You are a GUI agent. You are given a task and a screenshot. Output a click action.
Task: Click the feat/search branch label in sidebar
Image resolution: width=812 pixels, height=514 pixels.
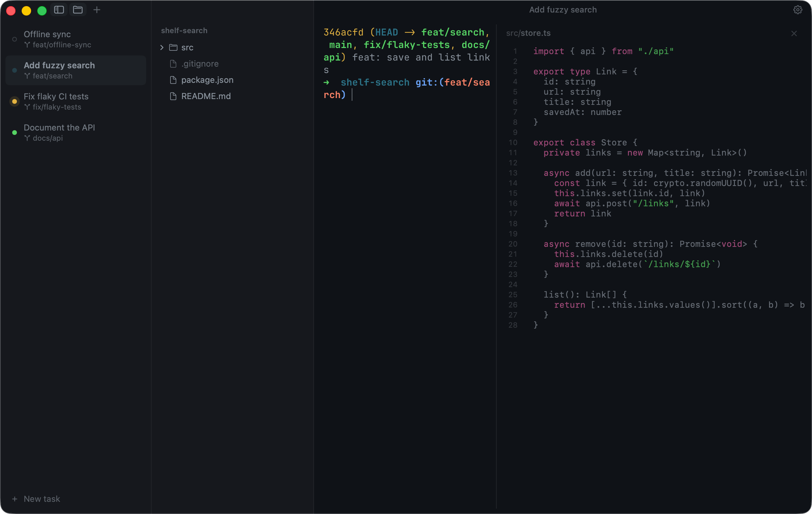click(x=52, y=76)
